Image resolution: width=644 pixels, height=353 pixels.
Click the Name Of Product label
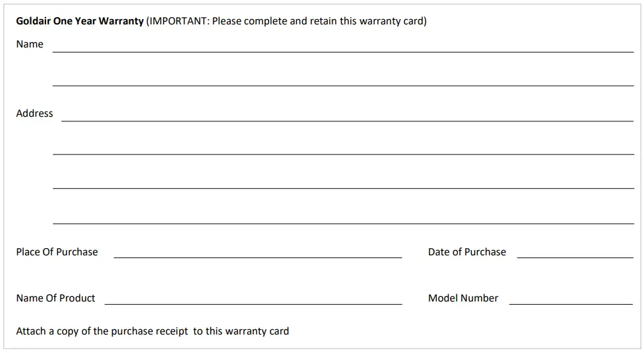coord(55,298)
